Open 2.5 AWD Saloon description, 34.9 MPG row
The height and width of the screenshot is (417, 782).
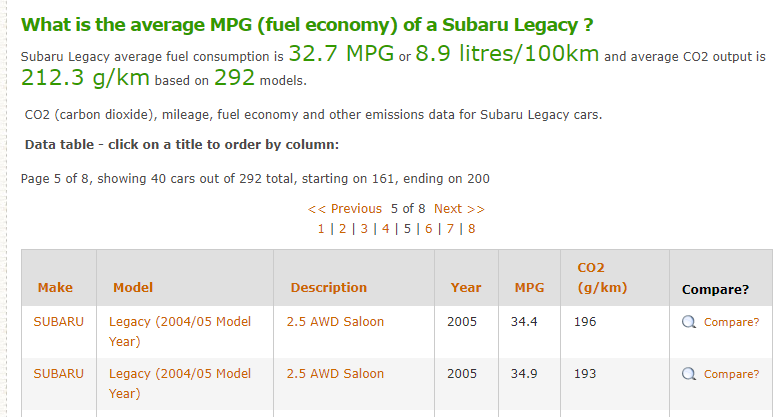[335, 374]
